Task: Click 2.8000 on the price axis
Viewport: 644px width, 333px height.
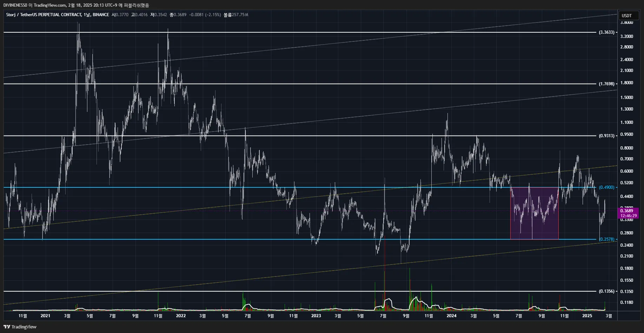Action: tap(626, 47)
